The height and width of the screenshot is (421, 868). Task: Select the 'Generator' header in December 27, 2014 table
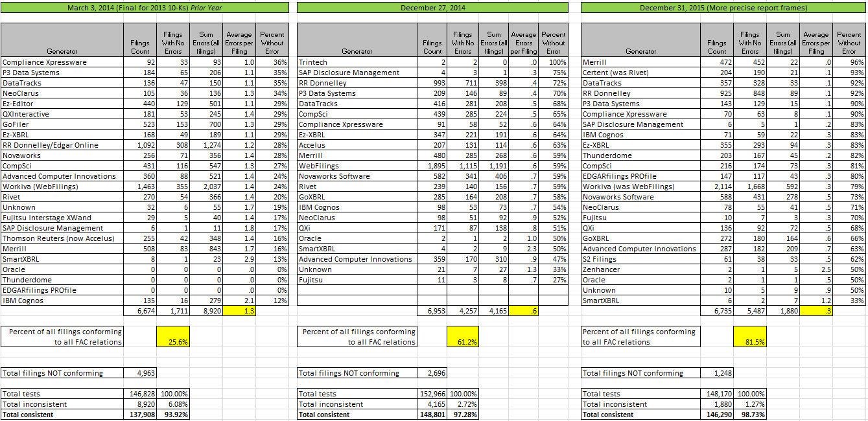tap(356, 40)
